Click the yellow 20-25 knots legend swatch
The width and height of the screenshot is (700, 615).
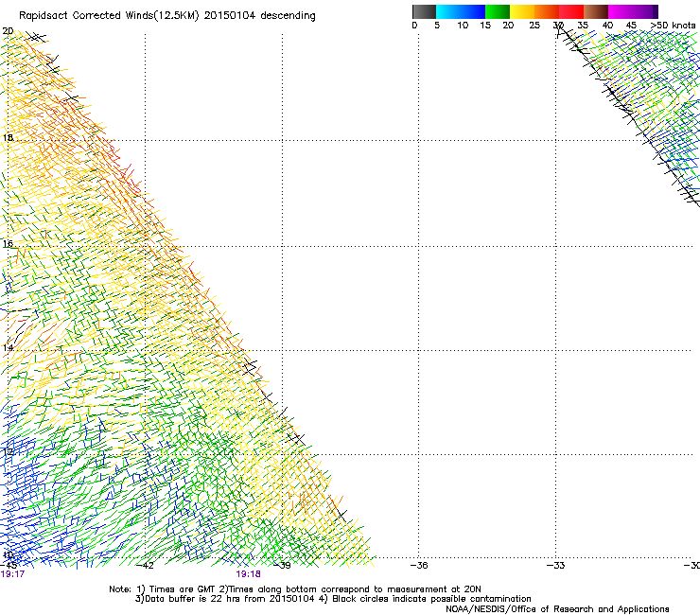coord(522,11)
